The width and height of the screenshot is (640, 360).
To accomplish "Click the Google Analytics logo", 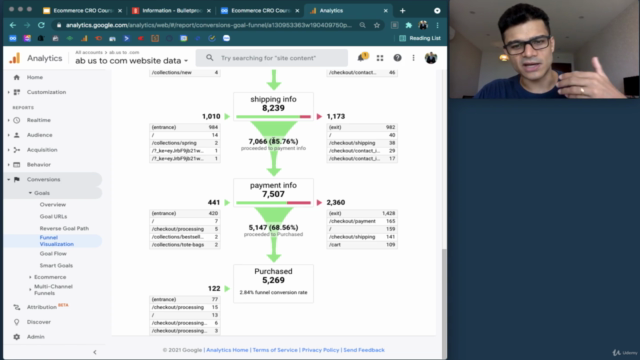I will click(15, 58).
